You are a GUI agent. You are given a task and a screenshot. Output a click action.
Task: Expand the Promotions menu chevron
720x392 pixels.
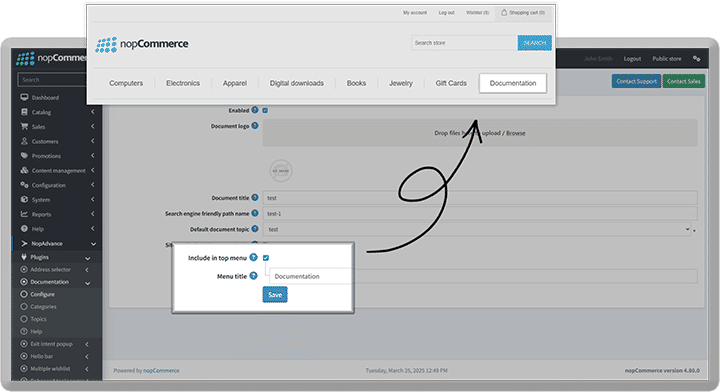(93, 156)
